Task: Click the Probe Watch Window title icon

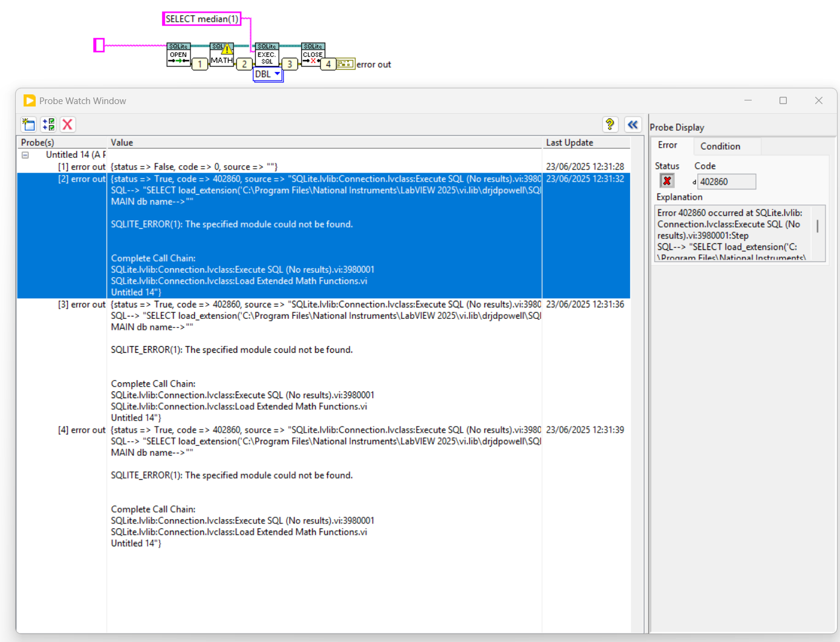Action: tap(30, 100)
